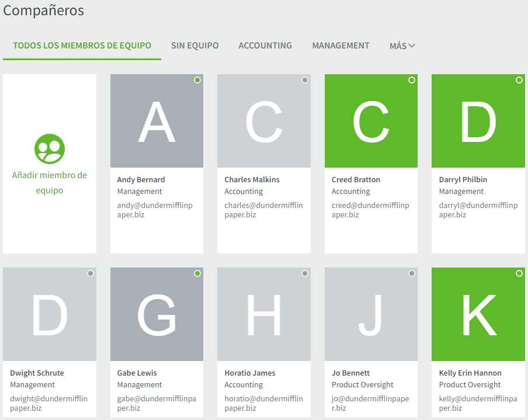Open Gabe Lewis's name link
The height and width of the screenshot is (420, 528).
(x=137, y=373)
